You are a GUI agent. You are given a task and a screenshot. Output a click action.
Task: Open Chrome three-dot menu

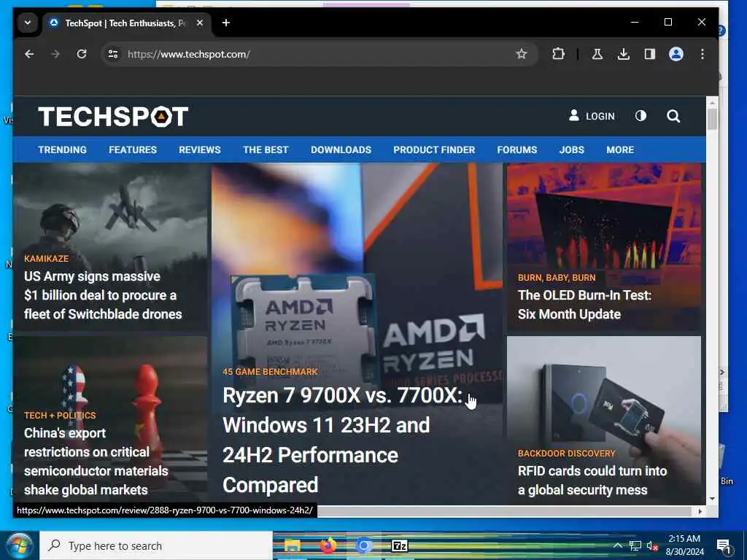point(703,54)
